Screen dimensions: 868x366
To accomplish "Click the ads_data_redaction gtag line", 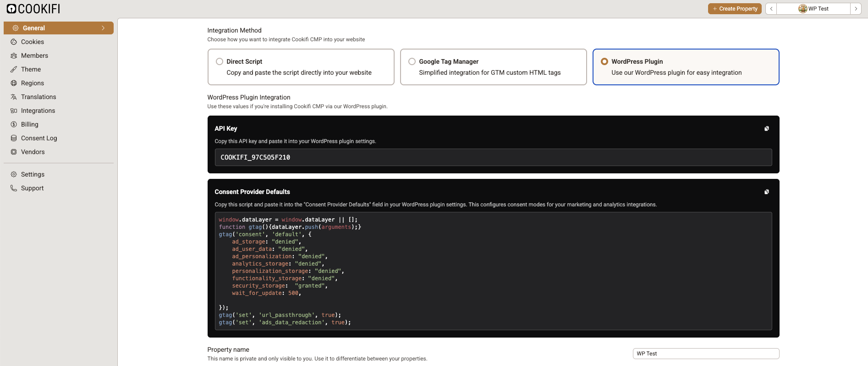I will 285,322.
